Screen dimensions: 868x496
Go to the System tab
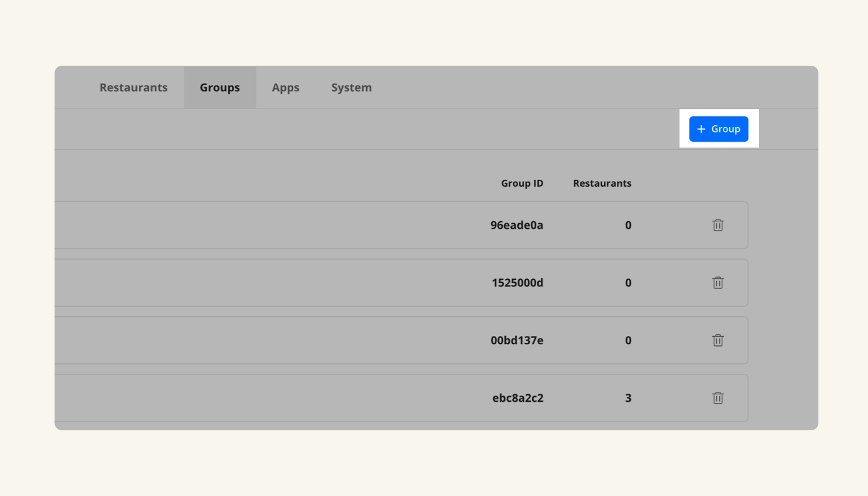point(351,87)
